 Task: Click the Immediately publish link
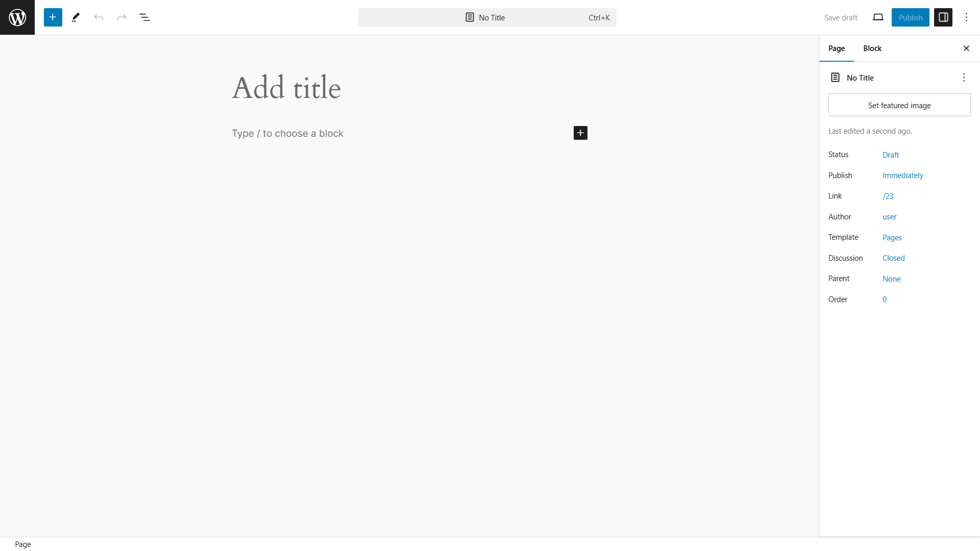click(x=903, y=175)
